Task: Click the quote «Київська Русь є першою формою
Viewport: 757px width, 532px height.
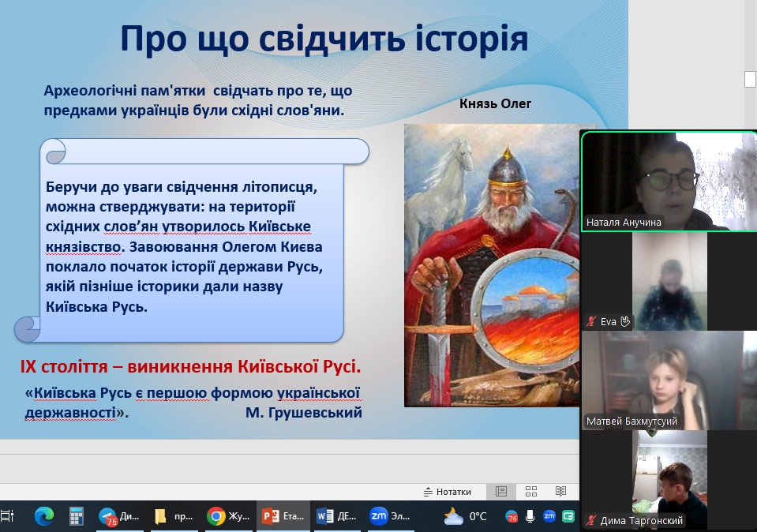Action: pyautogui.click(x=192, y=403)
